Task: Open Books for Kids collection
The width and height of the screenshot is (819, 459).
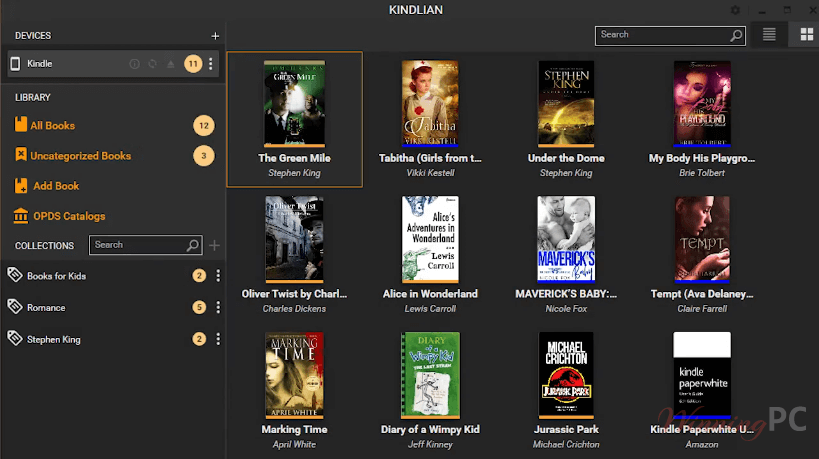Action: pyautogui.click(x=56, y=276)
